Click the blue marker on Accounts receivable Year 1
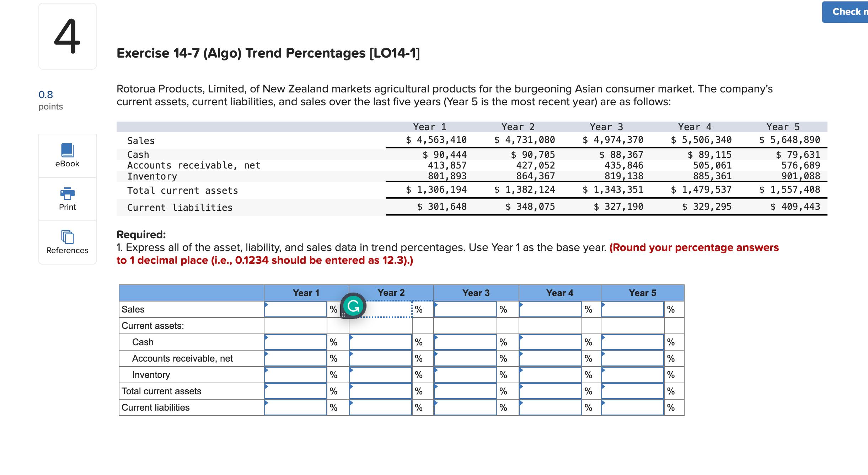This screenshot has height=475, width=868. coord(266,353)
